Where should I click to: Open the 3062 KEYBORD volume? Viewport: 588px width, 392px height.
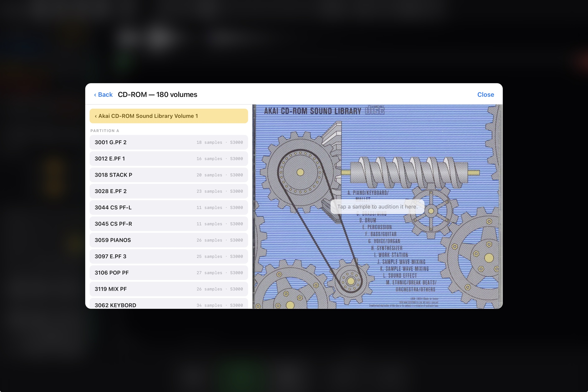point(169,303)
